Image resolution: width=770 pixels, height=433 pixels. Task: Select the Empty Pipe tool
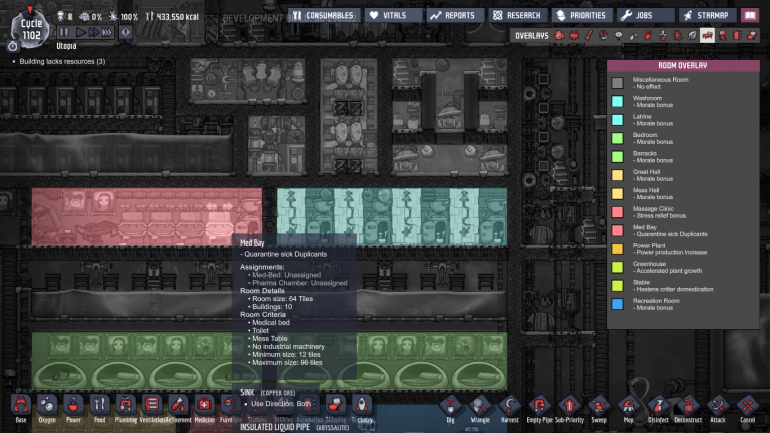(539, 408)
